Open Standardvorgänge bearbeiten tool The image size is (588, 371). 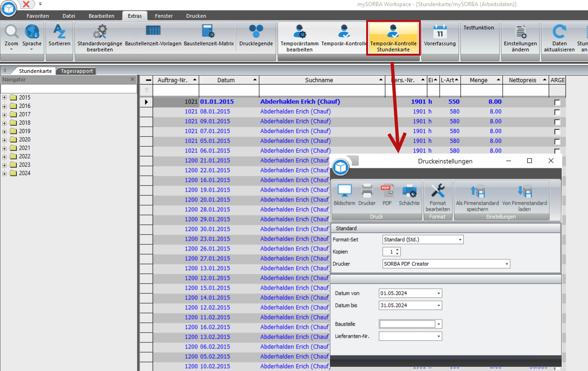[99, 32]
